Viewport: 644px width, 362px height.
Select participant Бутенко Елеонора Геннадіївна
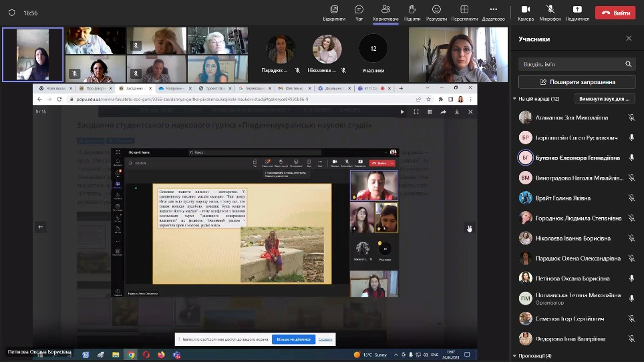(576, 158)
